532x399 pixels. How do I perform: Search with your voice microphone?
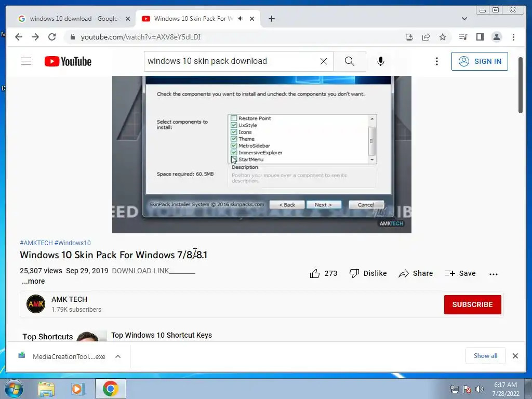[381, 61]
